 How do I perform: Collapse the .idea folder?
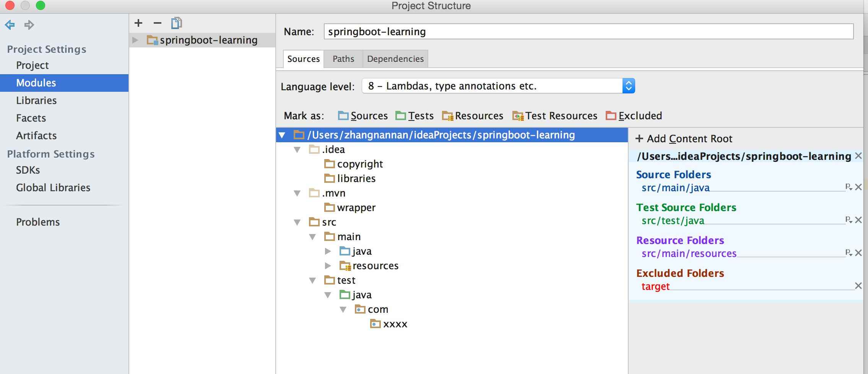tap(297, 150)
